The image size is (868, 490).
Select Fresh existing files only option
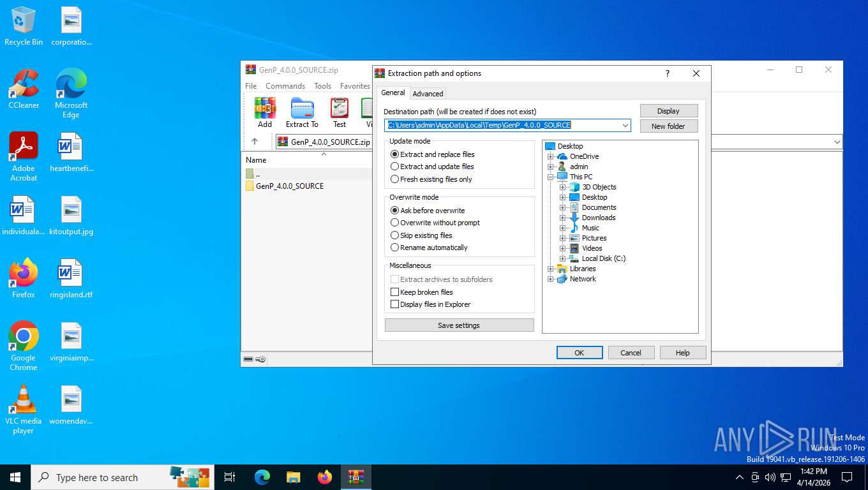click(431, 179)
